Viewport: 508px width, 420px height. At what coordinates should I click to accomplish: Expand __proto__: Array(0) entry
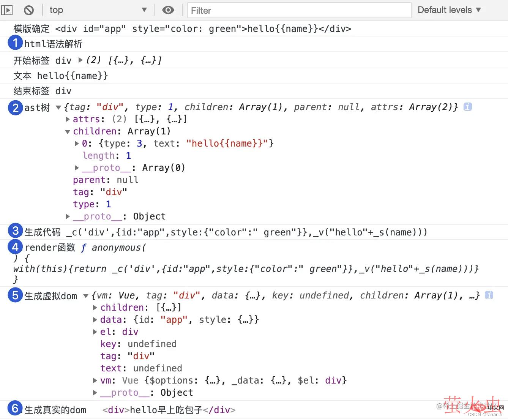click(77, 168)
